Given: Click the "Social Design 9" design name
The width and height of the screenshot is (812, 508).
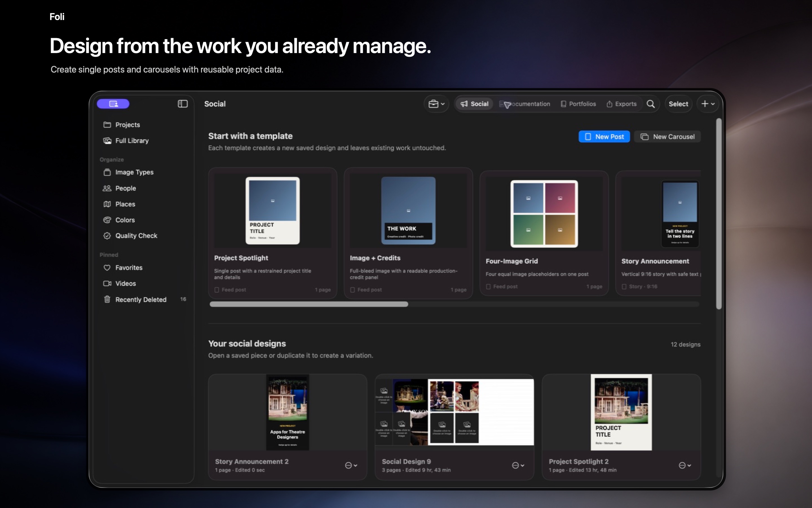Looking at the screenshot, I should click(406, 461).
